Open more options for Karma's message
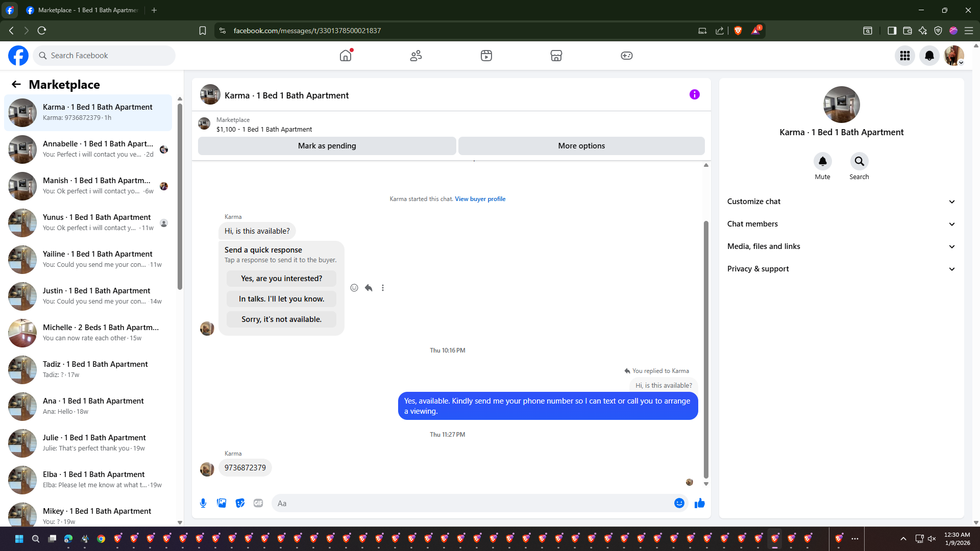This screenshot has height=551, width=980. click(x=383, y=288)
